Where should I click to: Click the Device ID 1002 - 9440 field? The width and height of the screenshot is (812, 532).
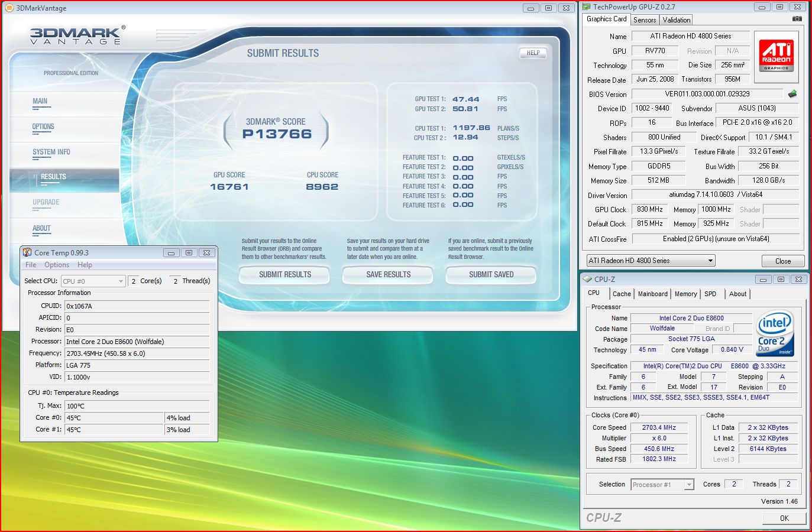click(652, 108)
